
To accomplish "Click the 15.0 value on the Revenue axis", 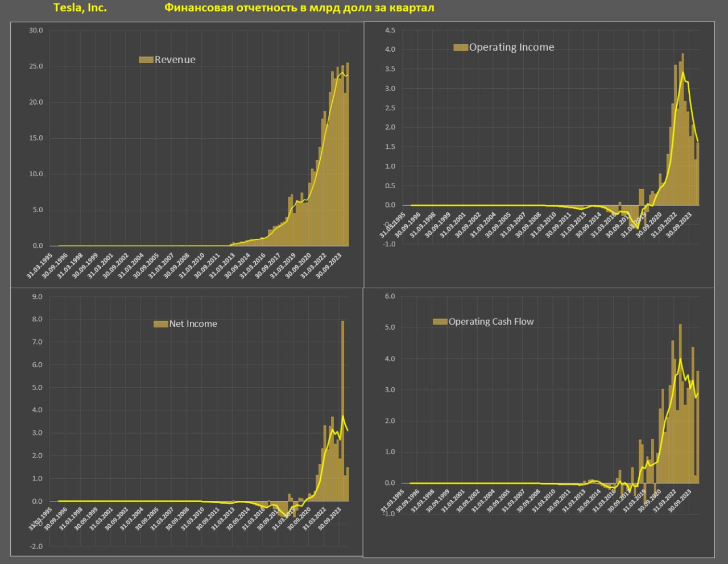I will (36, 138).
